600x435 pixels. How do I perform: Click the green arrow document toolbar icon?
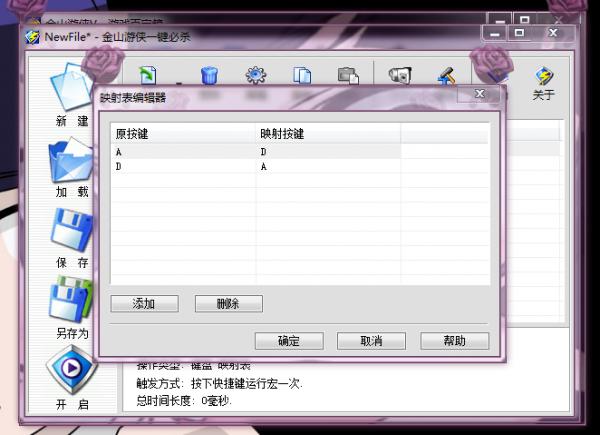tap(147, 75)
